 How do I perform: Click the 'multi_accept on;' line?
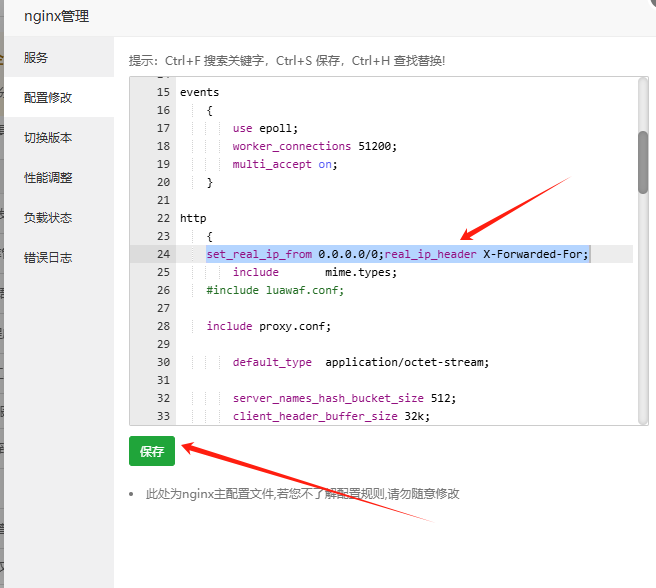(x=285, y=164)
